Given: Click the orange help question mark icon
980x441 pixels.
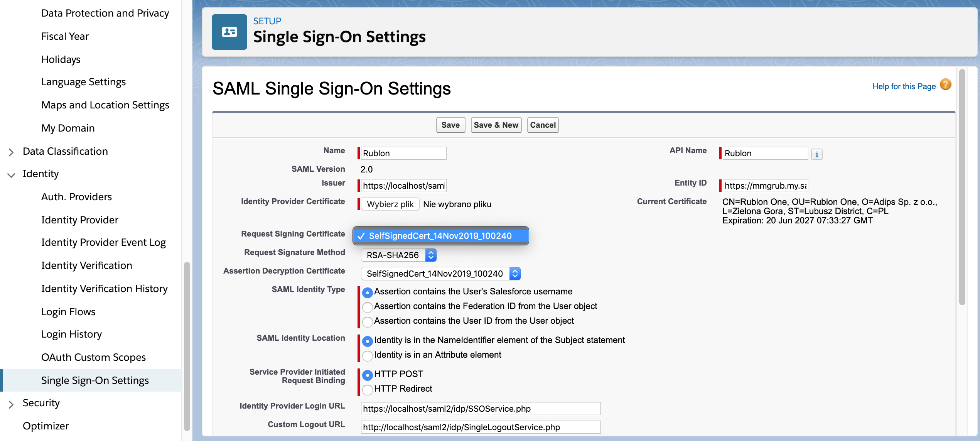Looking at the screenshot, I should click(945, 84).
